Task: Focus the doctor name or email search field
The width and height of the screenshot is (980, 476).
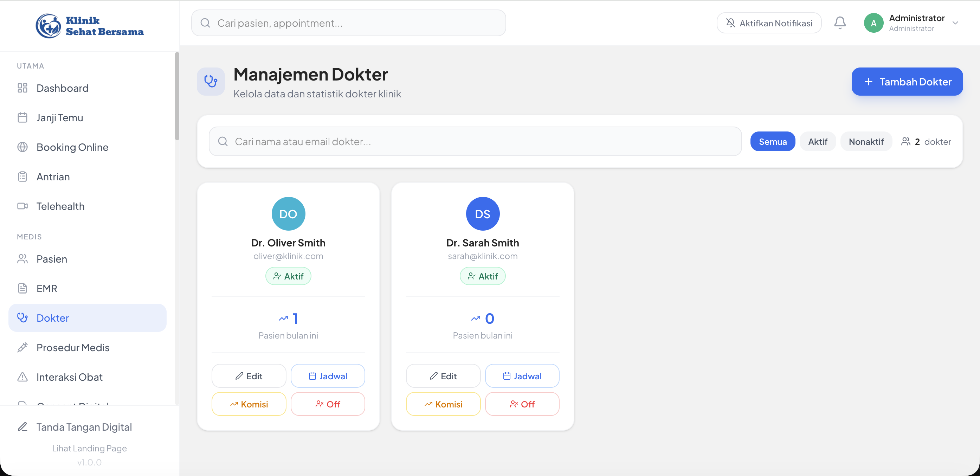Action: [x=476, y=142]
